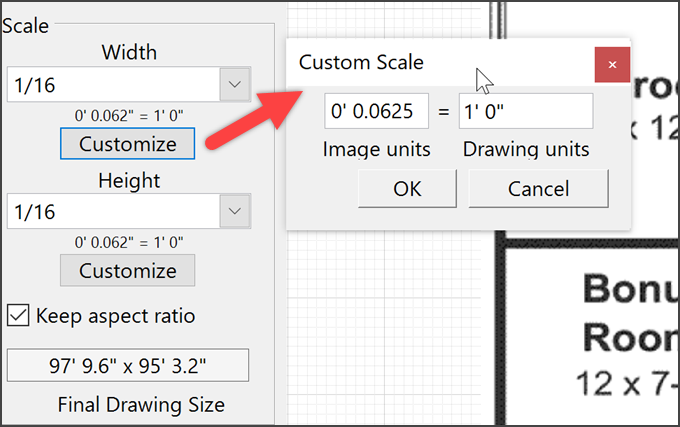
Task: Click the Drawing units label
Action: point(526,150)
